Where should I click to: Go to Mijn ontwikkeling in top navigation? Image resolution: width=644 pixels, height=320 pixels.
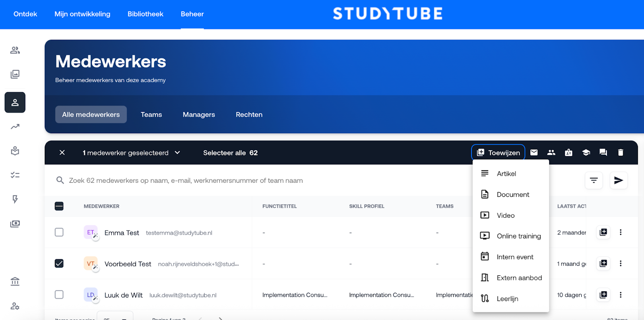tap(83, 14)
